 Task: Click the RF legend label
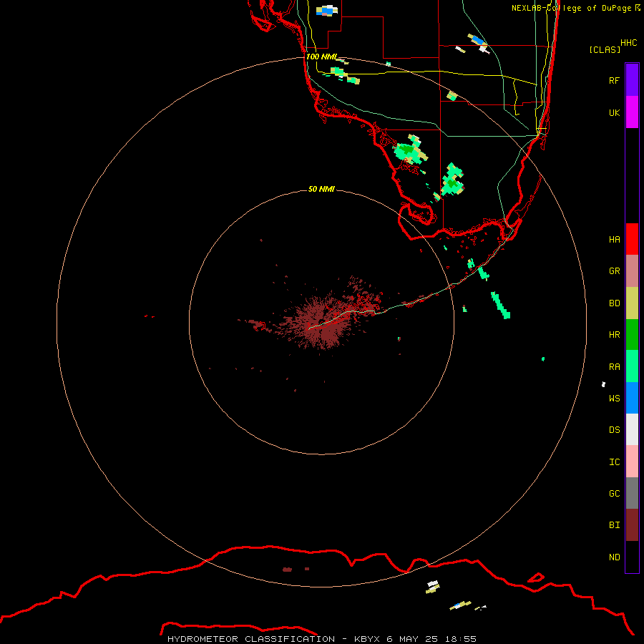(x=614, y=80)
